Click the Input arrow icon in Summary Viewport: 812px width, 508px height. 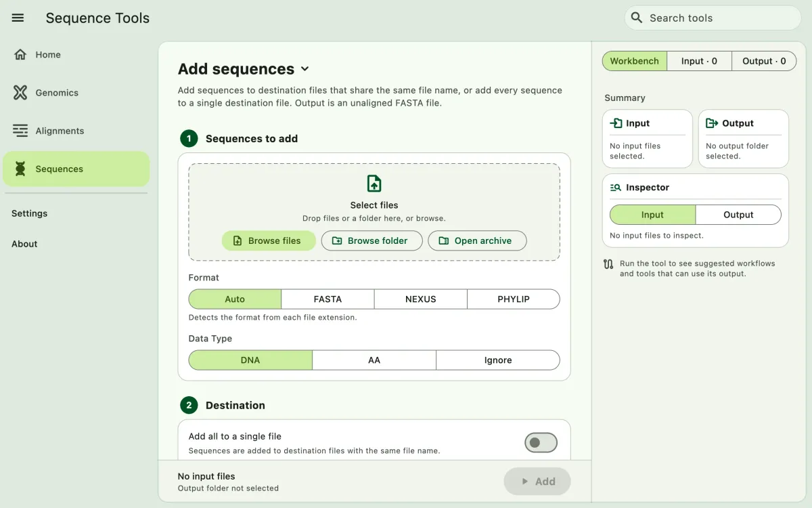(616, 123)
